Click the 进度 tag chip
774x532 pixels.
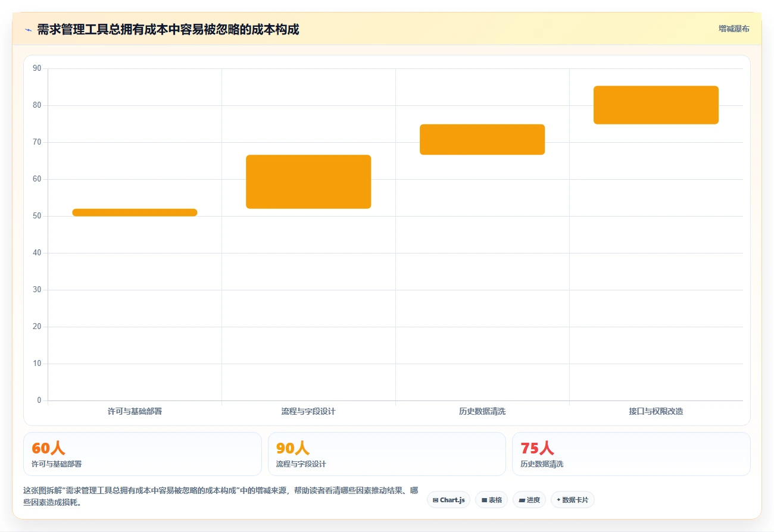tap(529, 500)
